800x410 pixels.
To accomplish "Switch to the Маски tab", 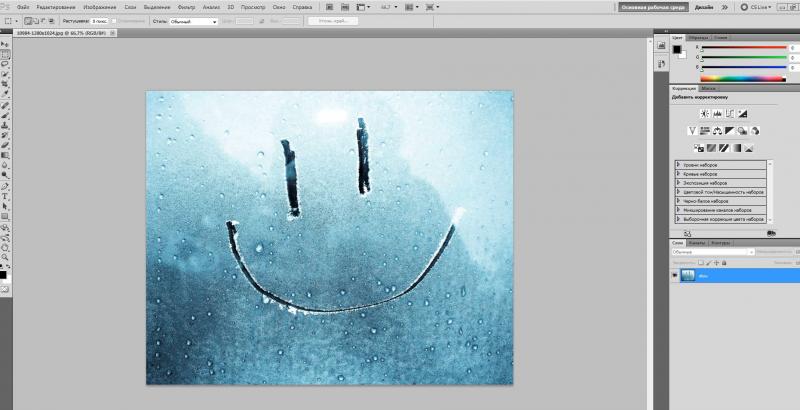I will click(709, 89).
